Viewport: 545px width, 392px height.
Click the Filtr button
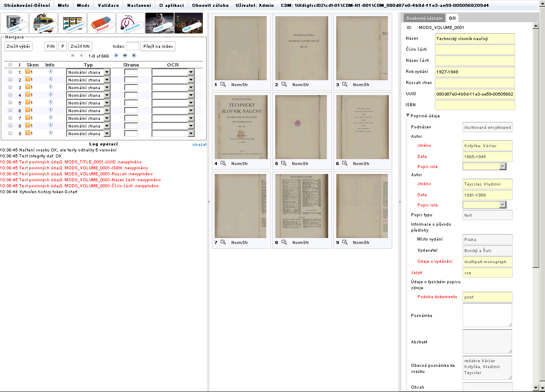tap(51, 46)
